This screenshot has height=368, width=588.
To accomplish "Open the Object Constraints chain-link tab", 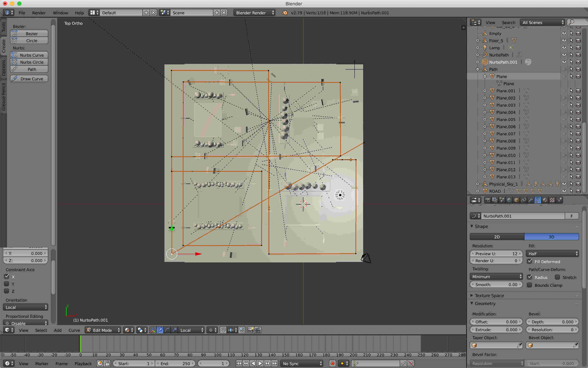I will [x=523, y=200].
